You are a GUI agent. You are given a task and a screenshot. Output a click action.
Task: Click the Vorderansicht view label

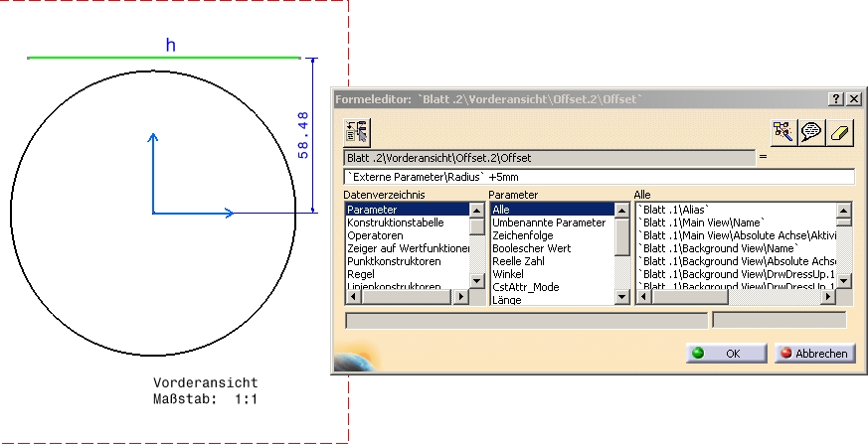[x=206, y=382]
